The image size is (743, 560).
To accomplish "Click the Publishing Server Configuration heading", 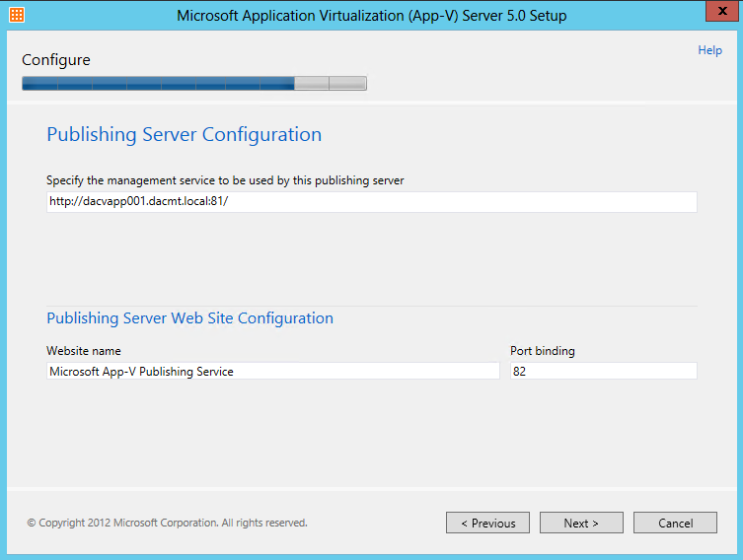I will coord(184,135).
